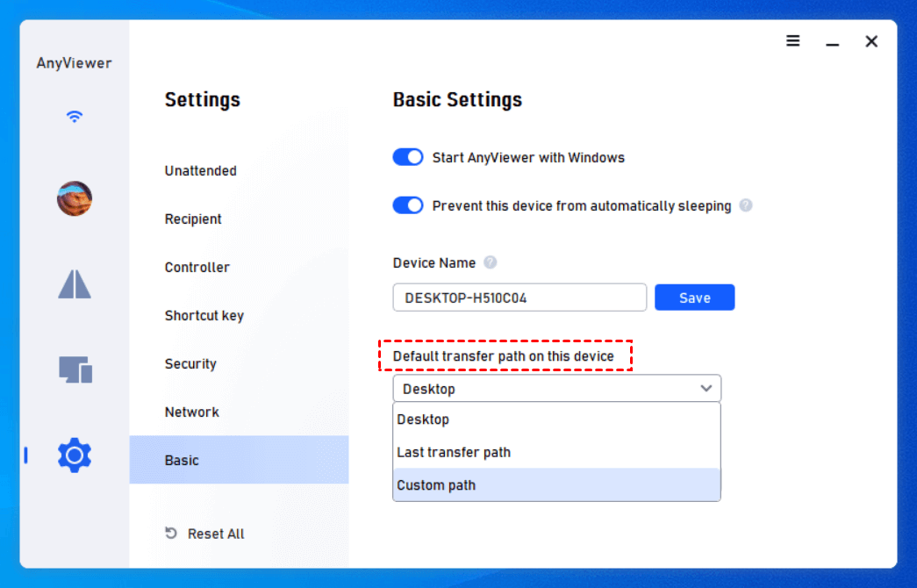Viewport: 917px width, 588px height.
Task: Click the help icon beside Device Name
Action: coord(490,262)
